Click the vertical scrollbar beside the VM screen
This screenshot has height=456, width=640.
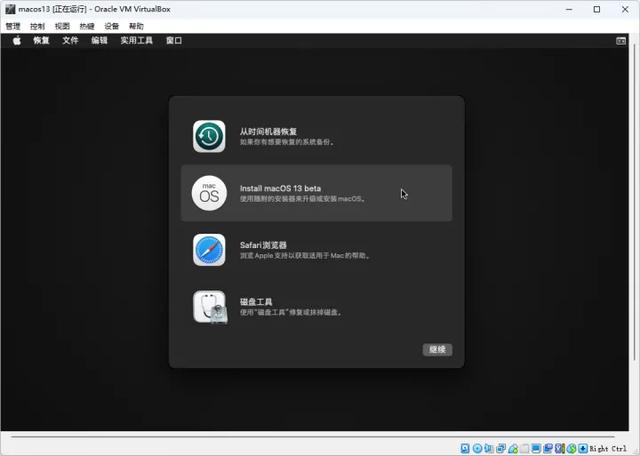634,200
